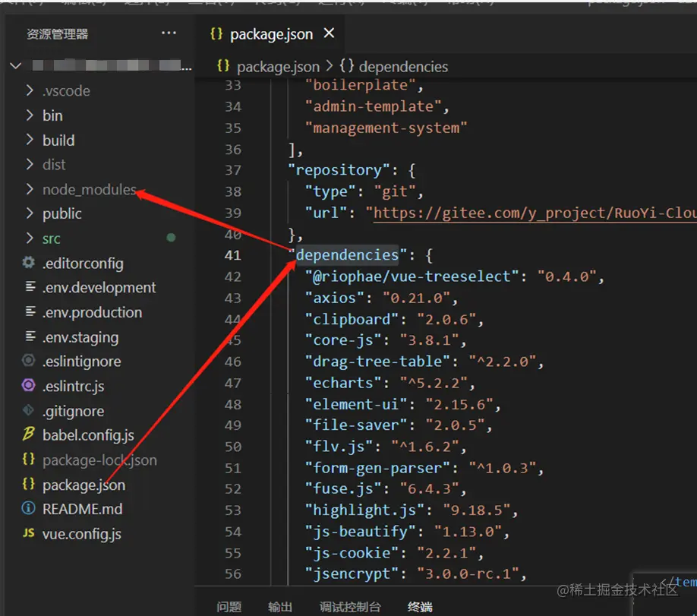Click the vue.config.js JS icon
Image resolution: width=697 pixels, height=616 pixels.
tap(28, 533)
